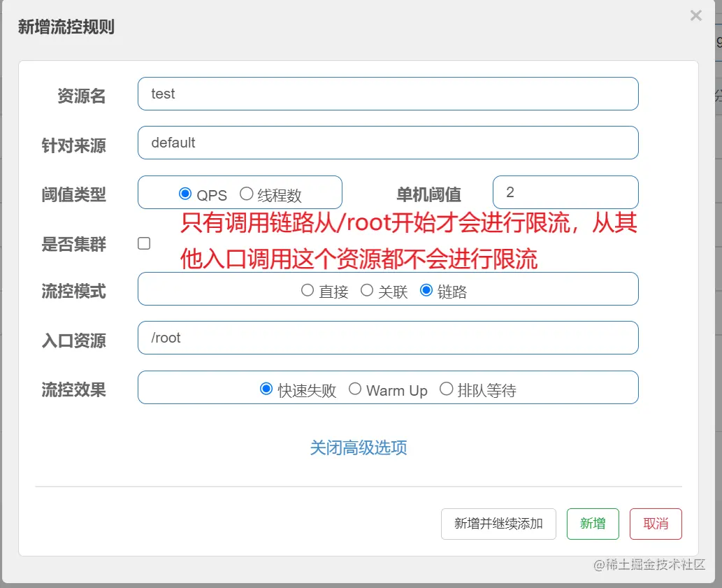The height and width of the screenshot is (588, 722).
Task: Select the 排队等待 effect option
Action: 447,389
